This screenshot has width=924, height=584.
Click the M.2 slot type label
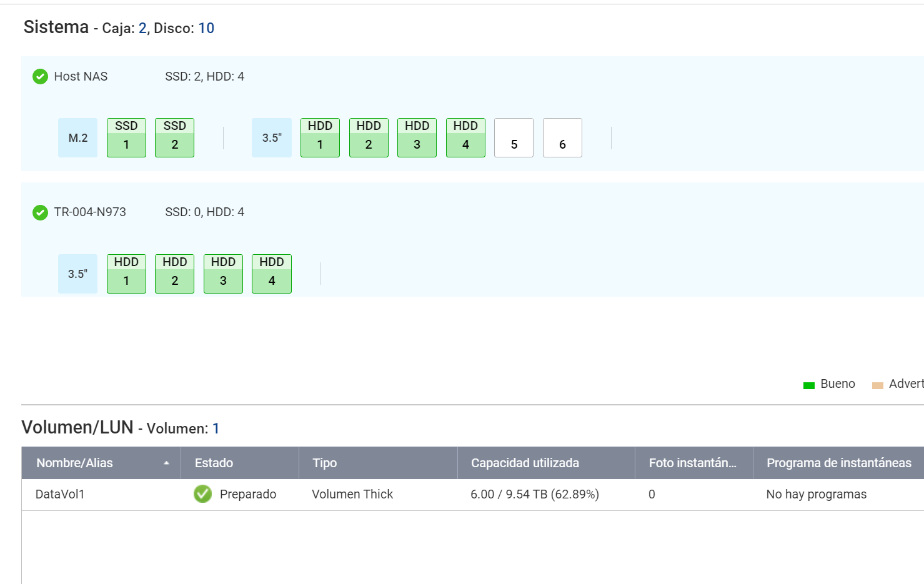(77, 137)
